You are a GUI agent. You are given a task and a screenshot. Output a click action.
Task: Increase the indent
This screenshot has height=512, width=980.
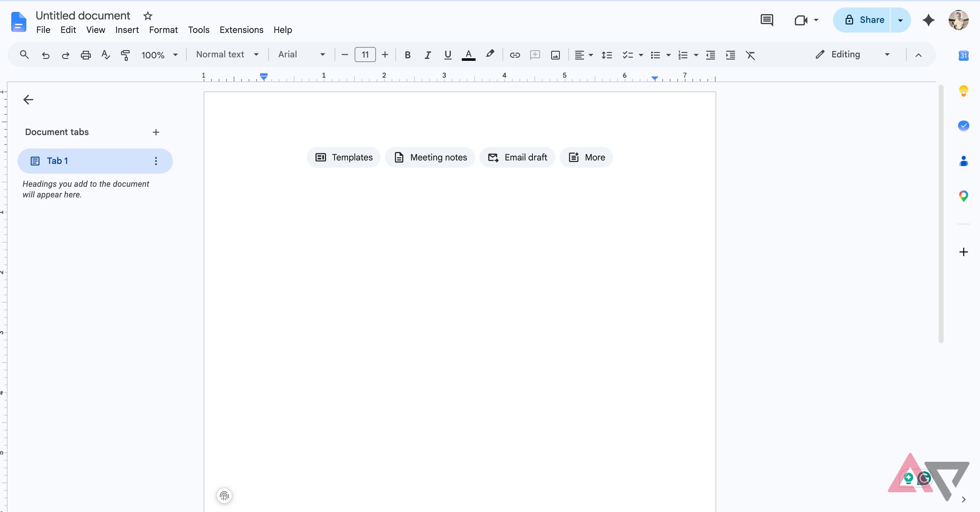(730, 55)
